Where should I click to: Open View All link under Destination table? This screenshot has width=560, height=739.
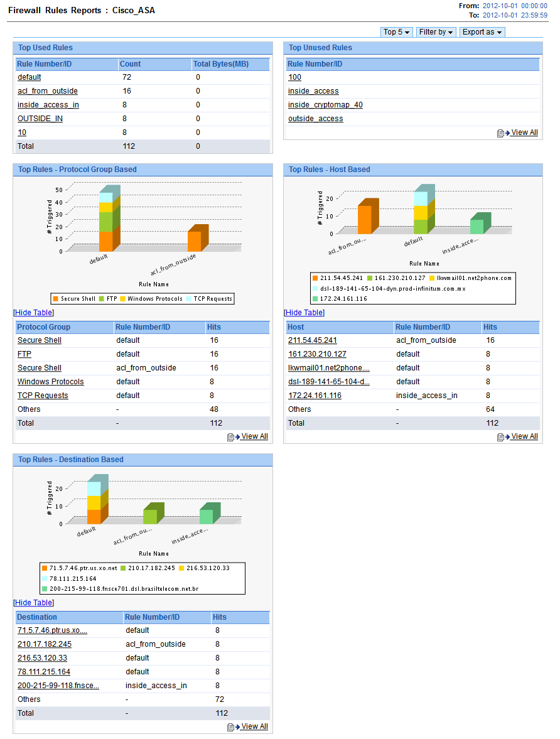[254, 726]
